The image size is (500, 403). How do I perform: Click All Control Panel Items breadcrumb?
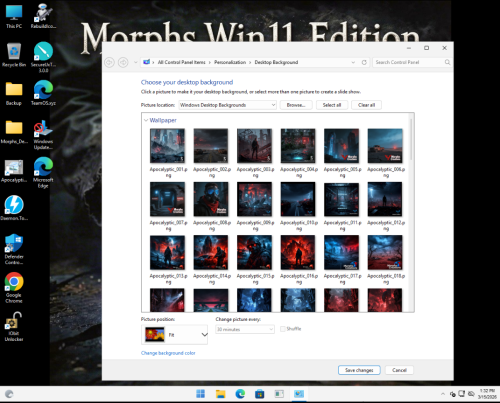point(182,62)
